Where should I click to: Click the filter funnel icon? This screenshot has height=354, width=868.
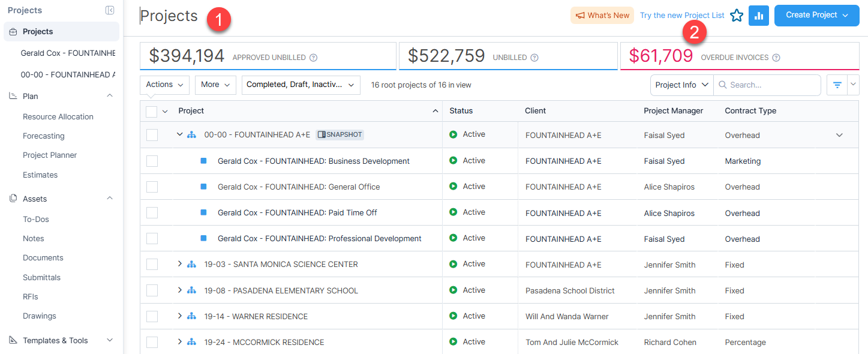[x=837, y=85]
